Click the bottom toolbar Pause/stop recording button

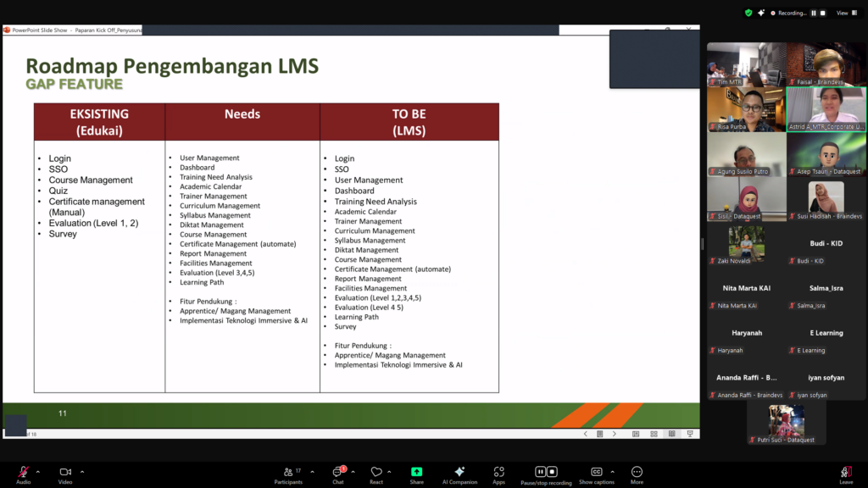point(546,472)
